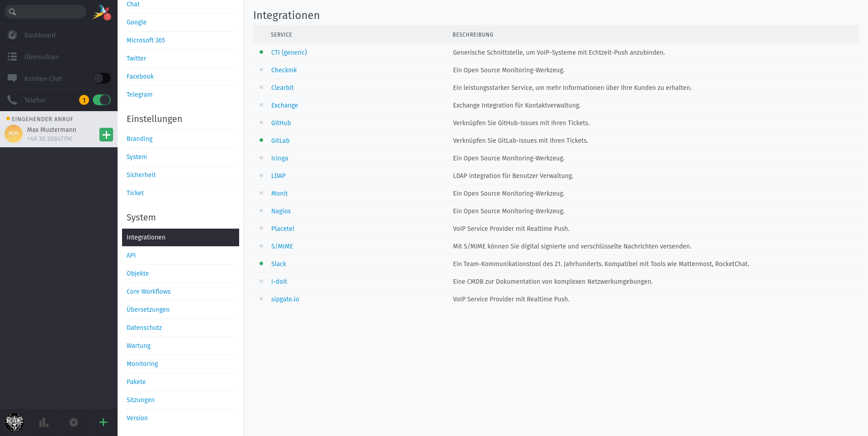Open the GitLab integration link
This screenshot has height=436, width=868.
(280, 141)
